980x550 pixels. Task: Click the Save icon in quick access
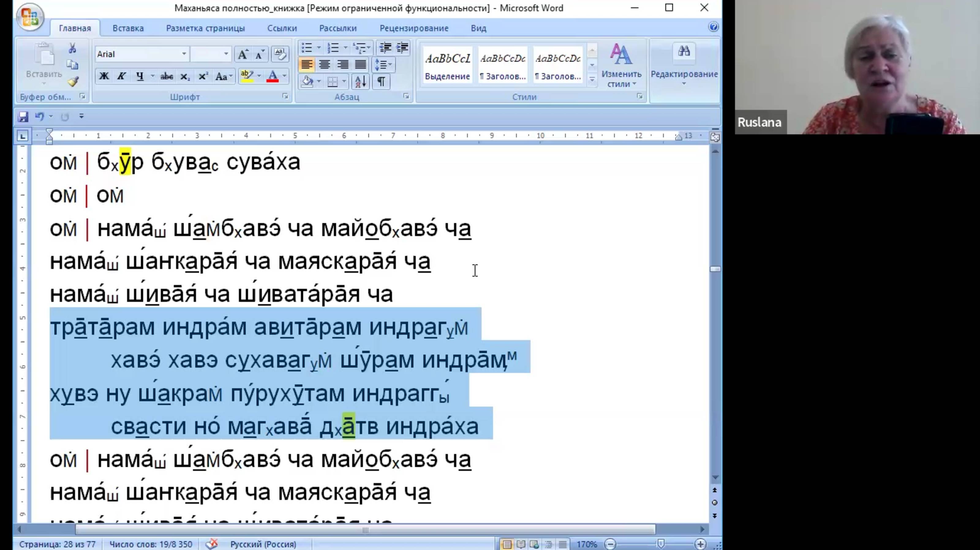tap(23, 117)
